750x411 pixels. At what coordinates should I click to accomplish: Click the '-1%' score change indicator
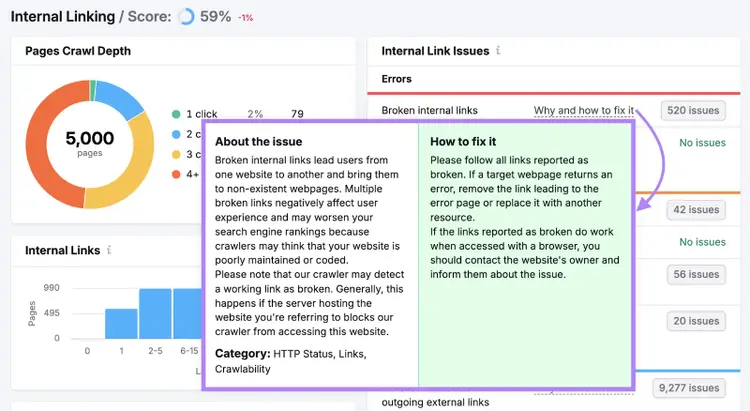pos(245,18)
